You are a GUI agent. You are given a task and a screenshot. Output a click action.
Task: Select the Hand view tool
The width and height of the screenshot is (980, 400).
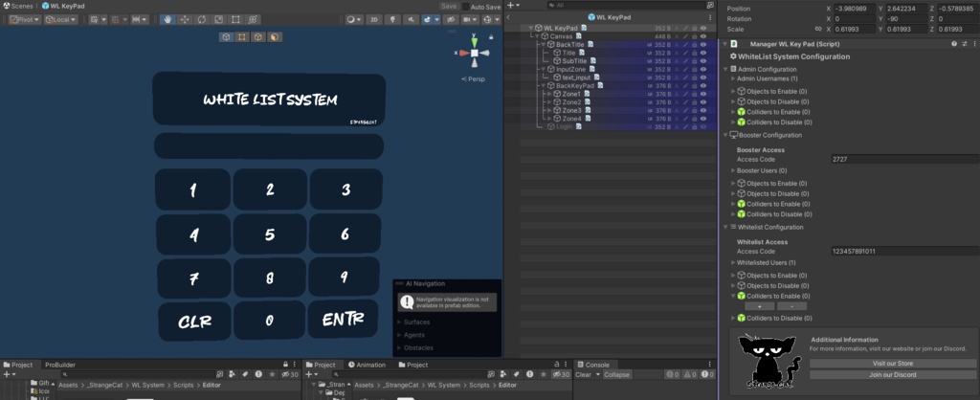[167, 19]
